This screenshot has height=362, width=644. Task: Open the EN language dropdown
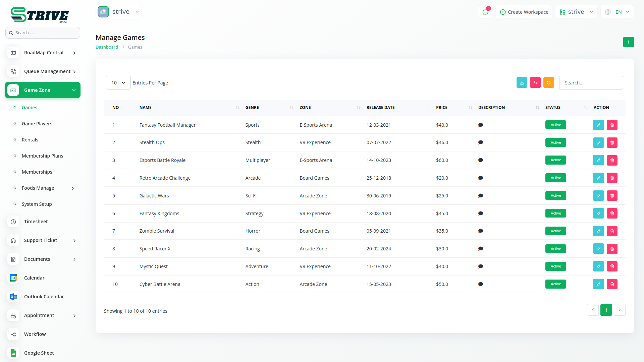[618, 12]
